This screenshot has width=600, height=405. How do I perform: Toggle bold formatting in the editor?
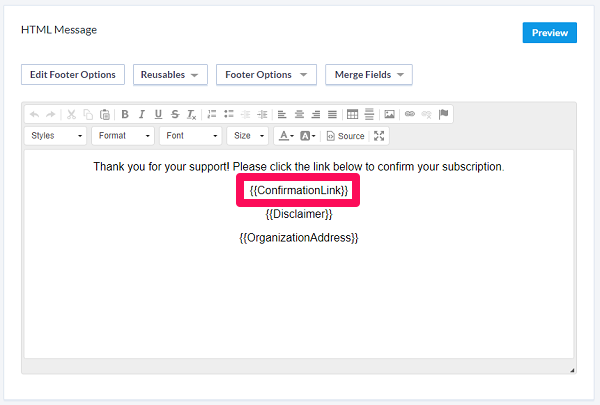click(125, 114)
